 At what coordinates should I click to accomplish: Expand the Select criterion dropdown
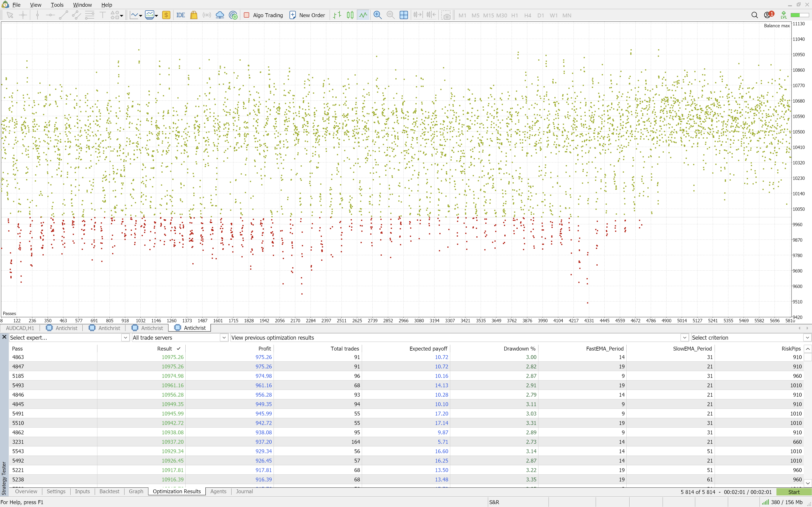pyautogui.click(x=807, y=338)
